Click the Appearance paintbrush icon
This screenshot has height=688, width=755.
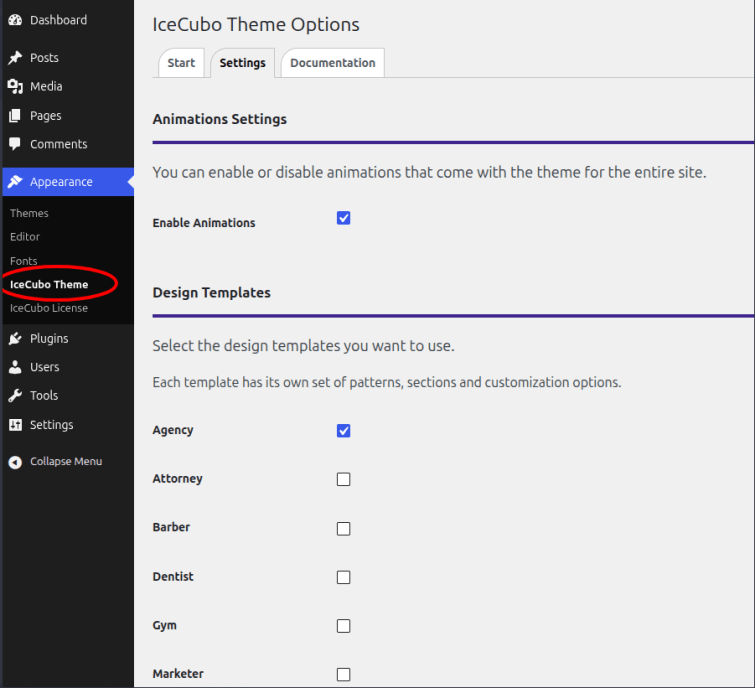coord(15,182)
